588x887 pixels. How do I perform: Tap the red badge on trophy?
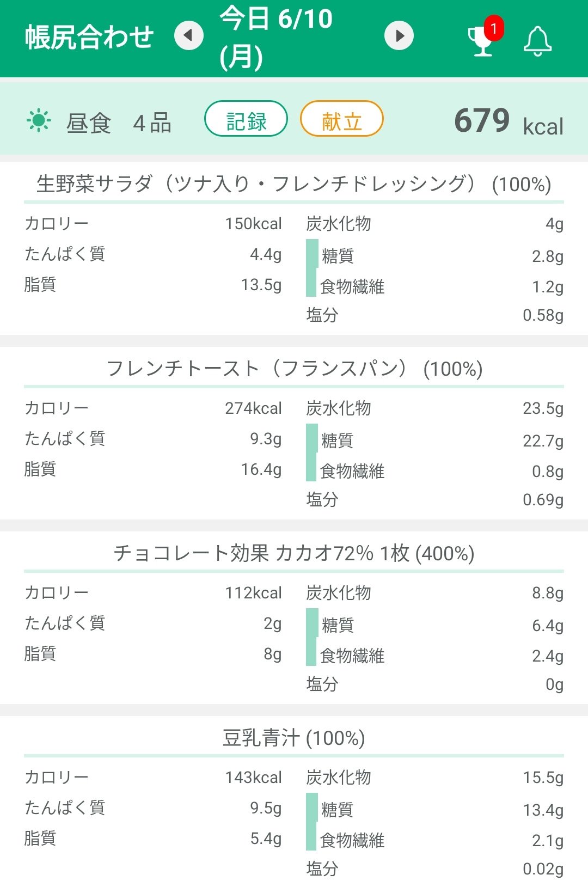[494, 28]
